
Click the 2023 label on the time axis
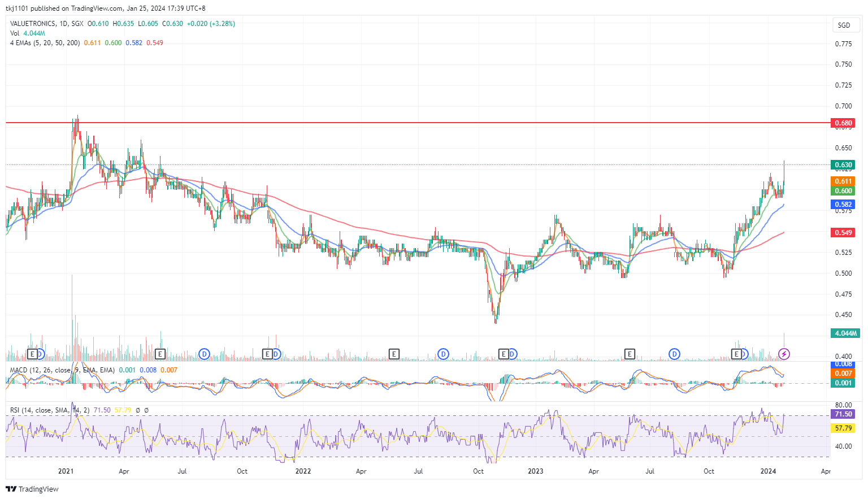[535, 471]
